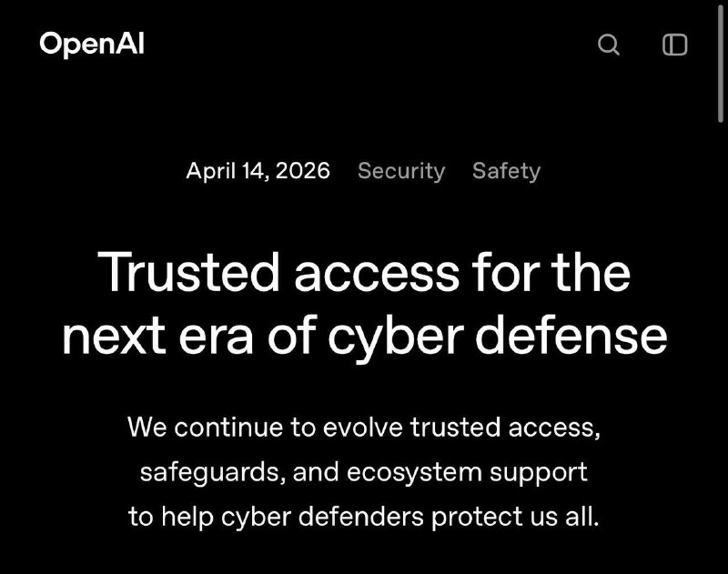Click subtitle line "We continue to evolve trusted access"
Image resolution: width=728 pixels, height=574 pixels.
point(364,427)
